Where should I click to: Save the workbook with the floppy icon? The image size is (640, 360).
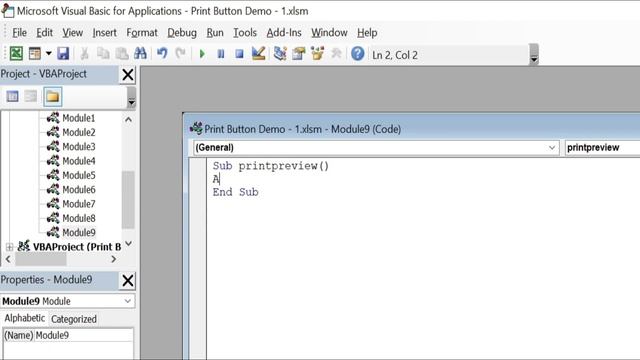click(x=63, y=53)
